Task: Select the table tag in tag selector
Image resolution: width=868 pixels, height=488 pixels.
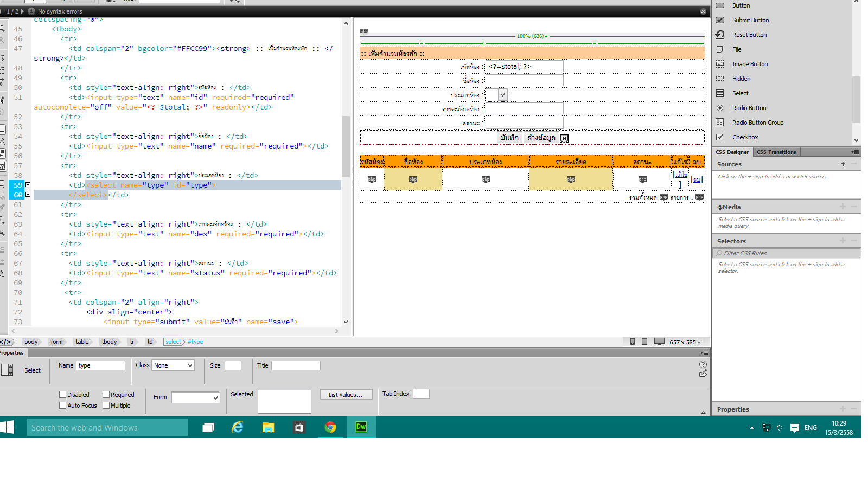Action: tap(82, 342)
